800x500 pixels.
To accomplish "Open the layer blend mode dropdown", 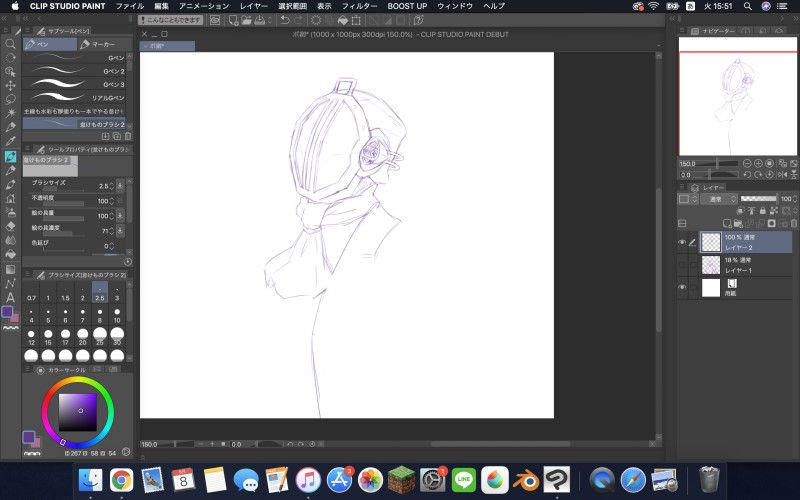I will tap(720, 199).
